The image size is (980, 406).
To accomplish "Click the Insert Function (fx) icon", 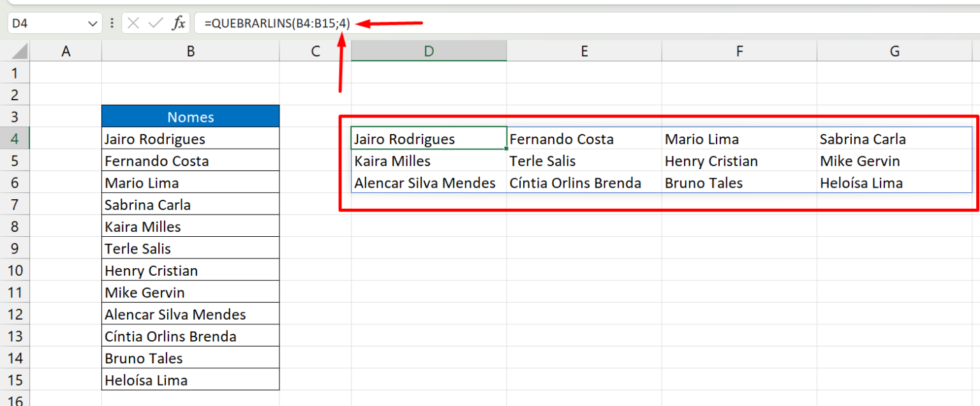I will tap(179, 23).
